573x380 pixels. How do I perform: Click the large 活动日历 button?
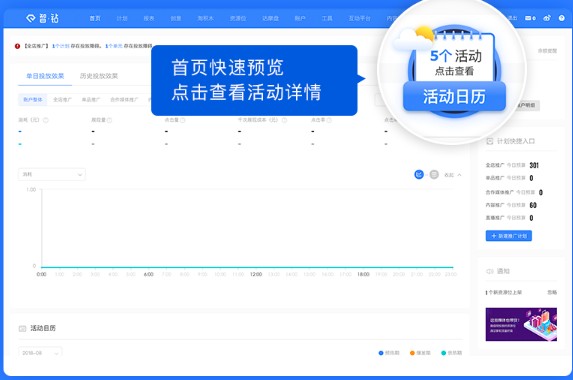pyautogui.click(x=454, y=97)
